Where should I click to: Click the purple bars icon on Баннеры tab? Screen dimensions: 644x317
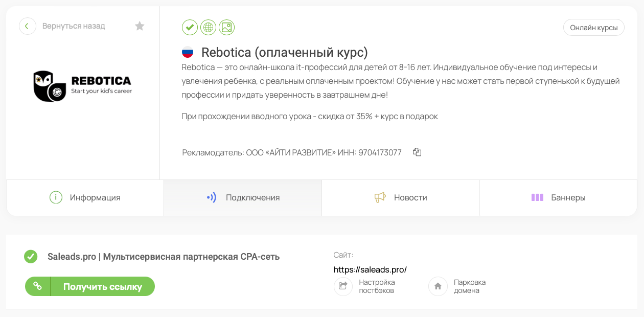(537, 197)
